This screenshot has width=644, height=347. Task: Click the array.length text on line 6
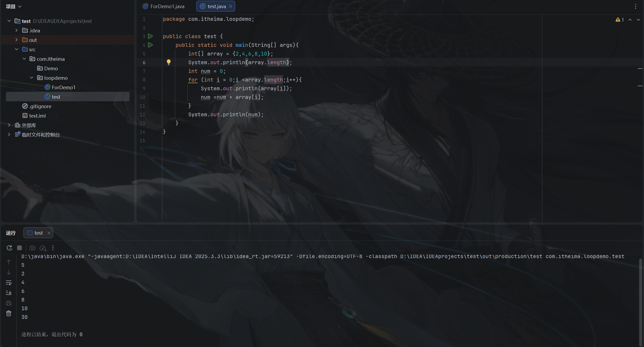tap(267, 62)
